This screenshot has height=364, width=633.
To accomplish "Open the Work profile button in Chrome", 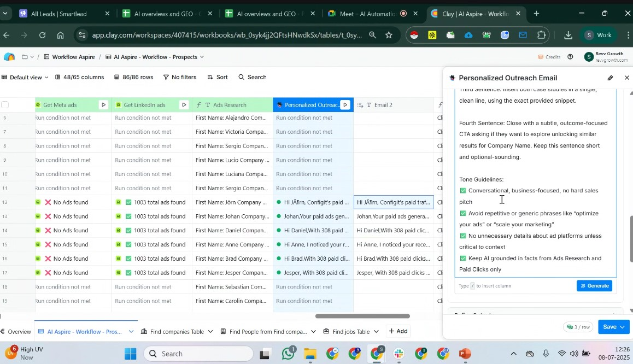I will 598,35.
